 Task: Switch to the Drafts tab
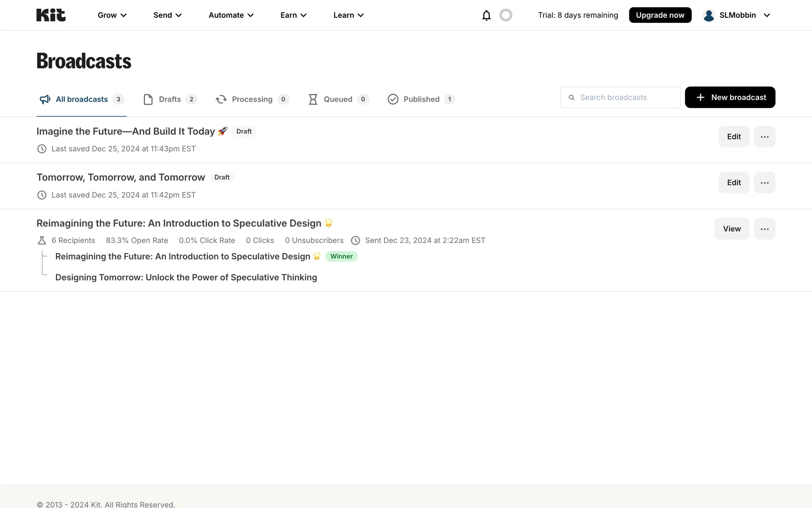coord(170,99)
